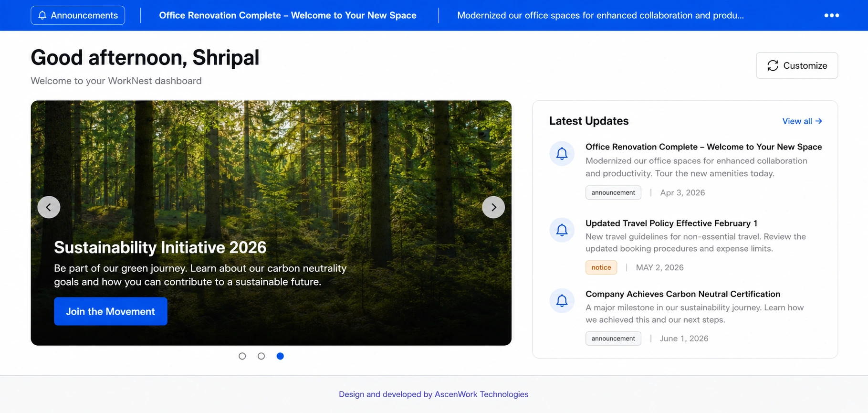Click description A major milestone in sustainability journey
This screenshot has height=413, width=868.
click(x=695, y=314)
